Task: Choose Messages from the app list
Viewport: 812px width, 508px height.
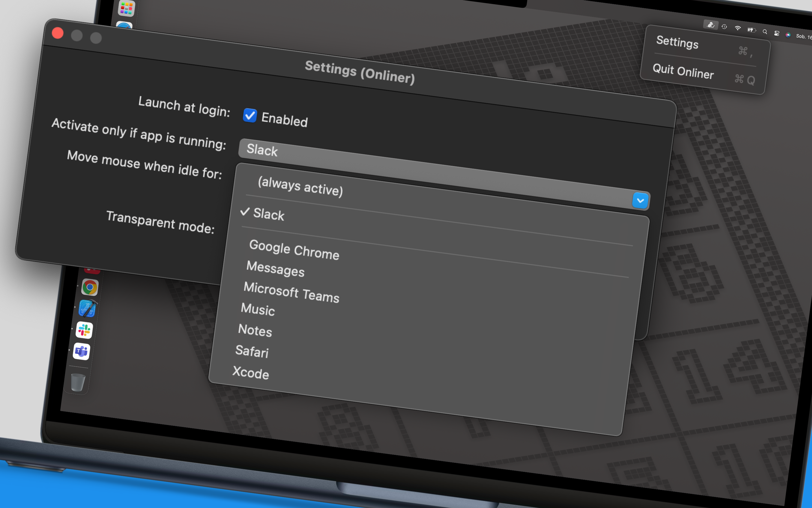Action: 275,269
